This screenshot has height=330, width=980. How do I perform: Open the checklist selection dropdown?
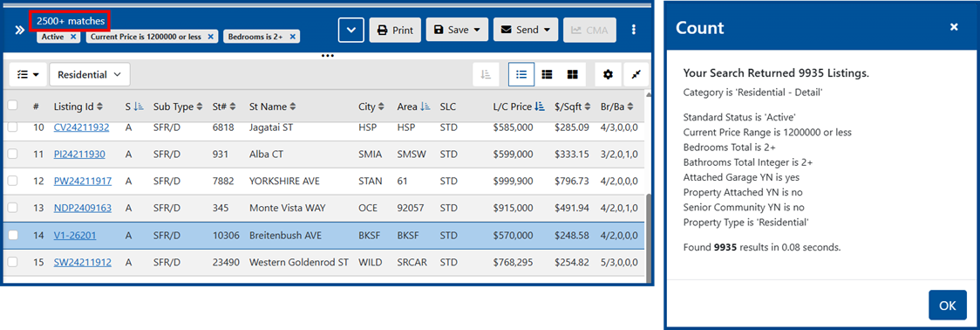tap(28, 74)
